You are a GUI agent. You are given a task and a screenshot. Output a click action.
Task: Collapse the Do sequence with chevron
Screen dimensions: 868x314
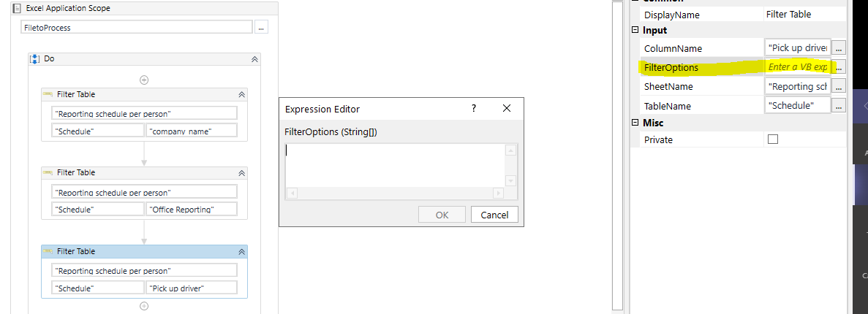coord(254,59)
